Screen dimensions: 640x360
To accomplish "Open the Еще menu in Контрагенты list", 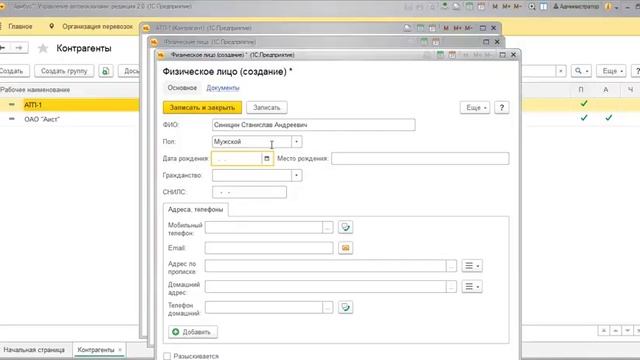I will [x=611, y=71].
